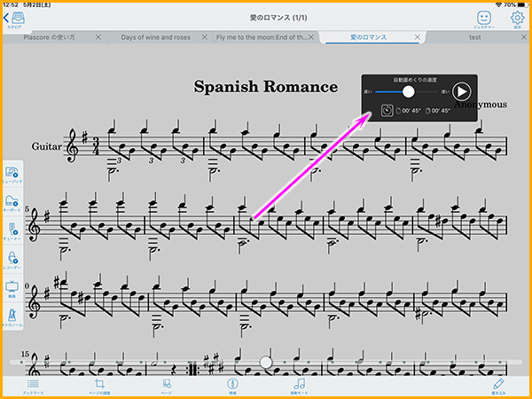
Task: Select the "愛のロマンス" tab
Action: click(368, 37)
